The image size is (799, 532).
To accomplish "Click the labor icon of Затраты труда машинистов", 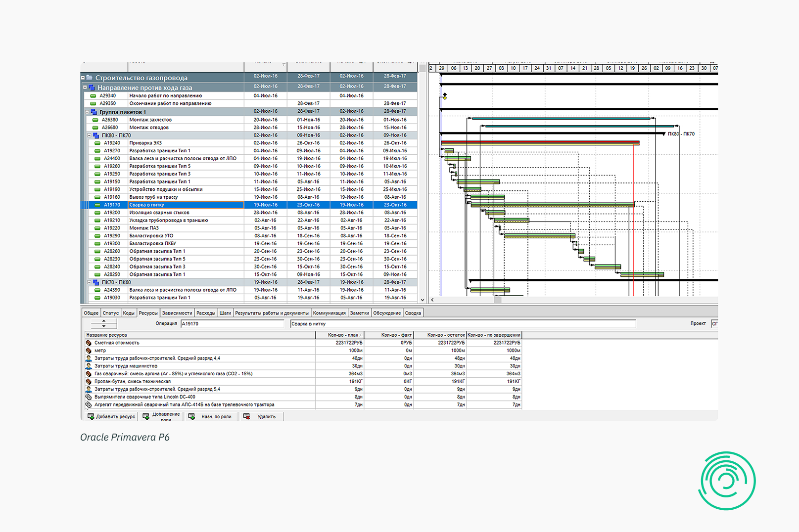I will [89, 366].
